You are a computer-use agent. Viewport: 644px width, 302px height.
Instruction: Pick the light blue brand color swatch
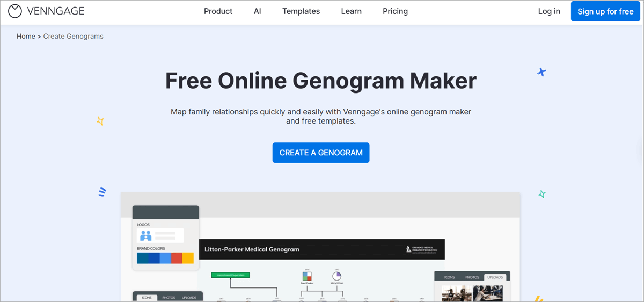click(x=165, y=258)
